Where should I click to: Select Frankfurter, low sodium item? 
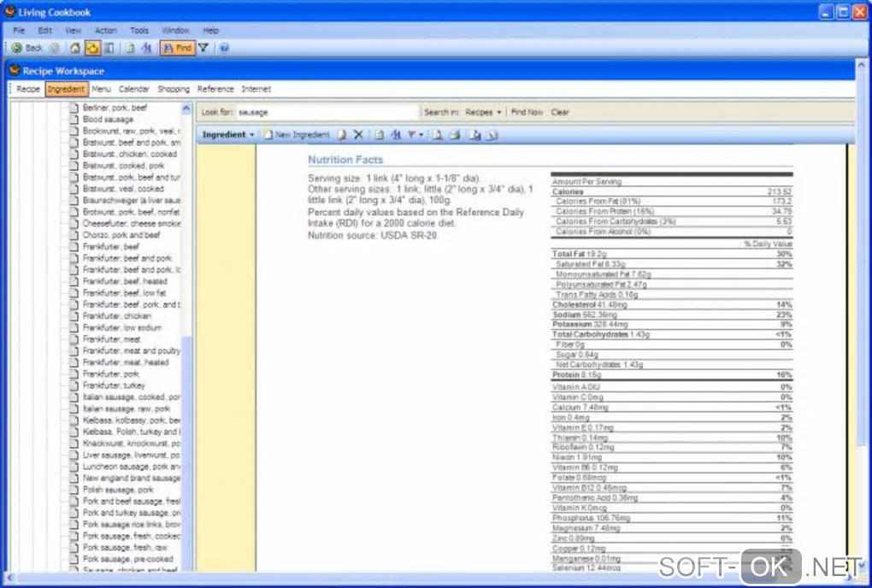(x=121, y=327)
